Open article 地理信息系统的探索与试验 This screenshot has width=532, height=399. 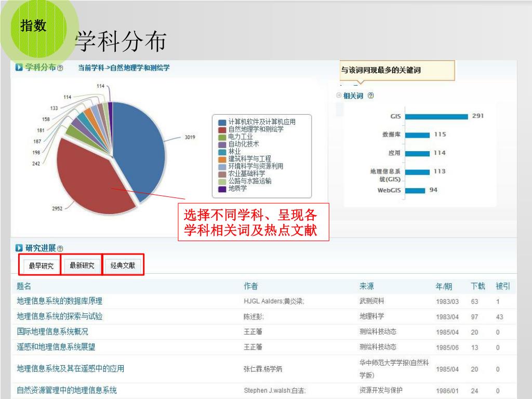pyautogui.click(x=60, y=316)
